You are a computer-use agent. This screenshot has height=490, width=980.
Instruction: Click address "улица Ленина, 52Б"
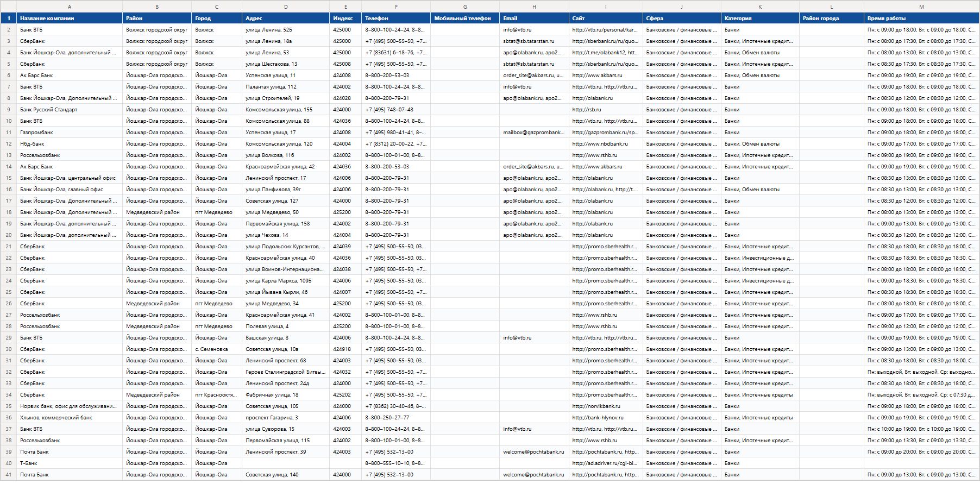click(286, 30)
